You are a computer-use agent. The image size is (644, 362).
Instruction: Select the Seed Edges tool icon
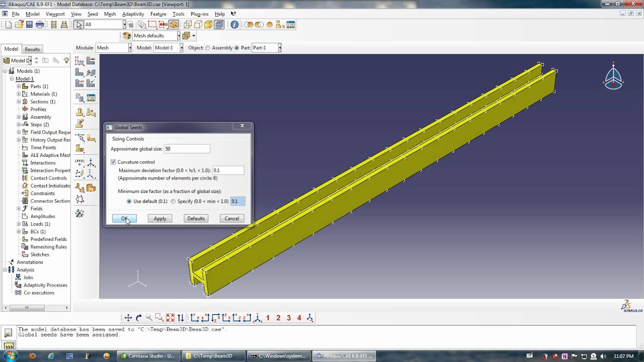coord(91,61)
